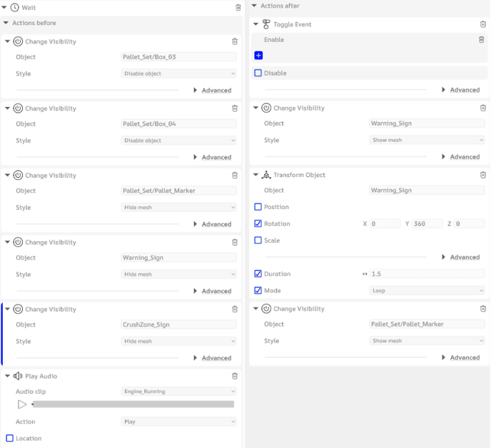Screen dimensions: 491x448
Task: Remove the Enable entry with trash icon
Action: point(481,40)
